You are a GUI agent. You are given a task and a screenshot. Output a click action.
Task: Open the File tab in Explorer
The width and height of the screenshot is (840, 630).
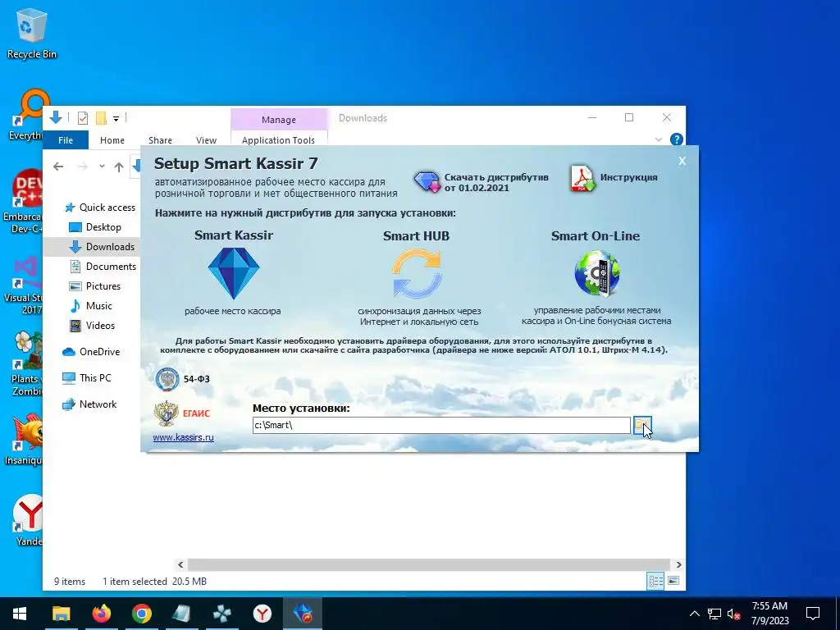(66, 139)
